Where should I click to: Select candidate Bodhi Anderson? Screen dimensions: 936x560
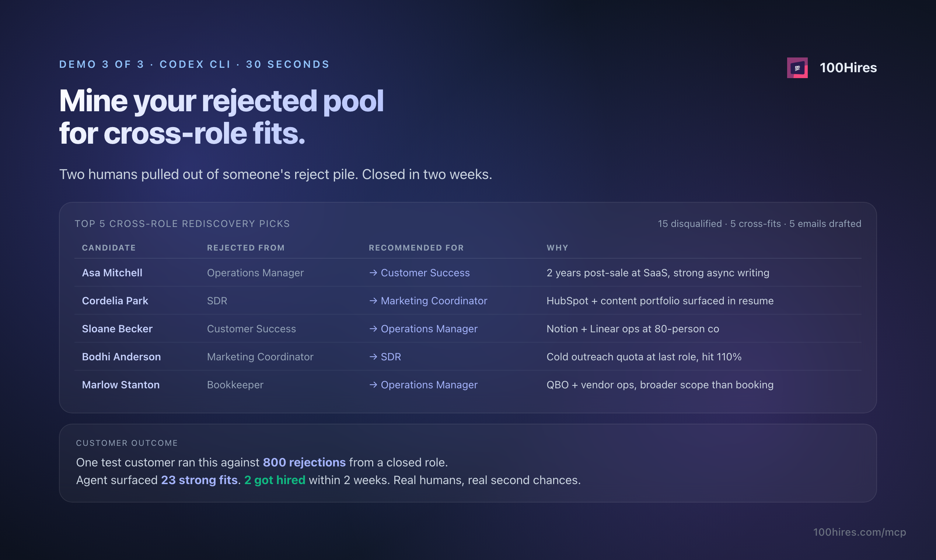[122, 357]
